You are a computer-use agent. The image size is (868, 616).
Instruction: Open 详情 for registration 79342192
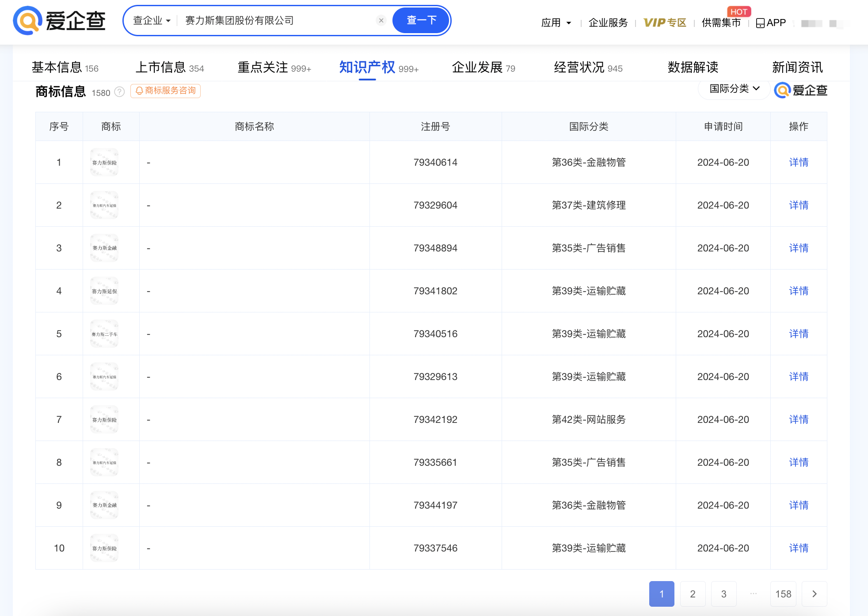coord(799,419)
